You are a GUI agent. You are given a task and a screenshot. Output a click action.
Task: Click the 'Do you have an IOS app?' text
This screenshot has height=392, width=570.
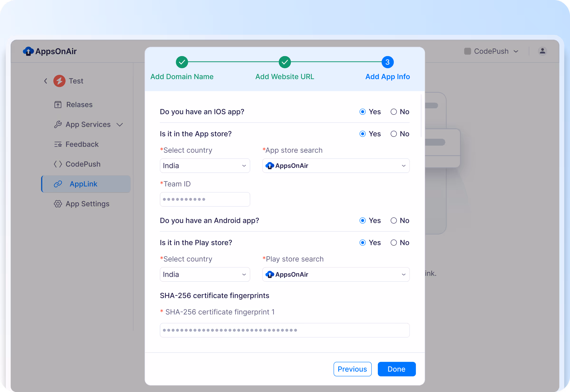click(202, 112)
